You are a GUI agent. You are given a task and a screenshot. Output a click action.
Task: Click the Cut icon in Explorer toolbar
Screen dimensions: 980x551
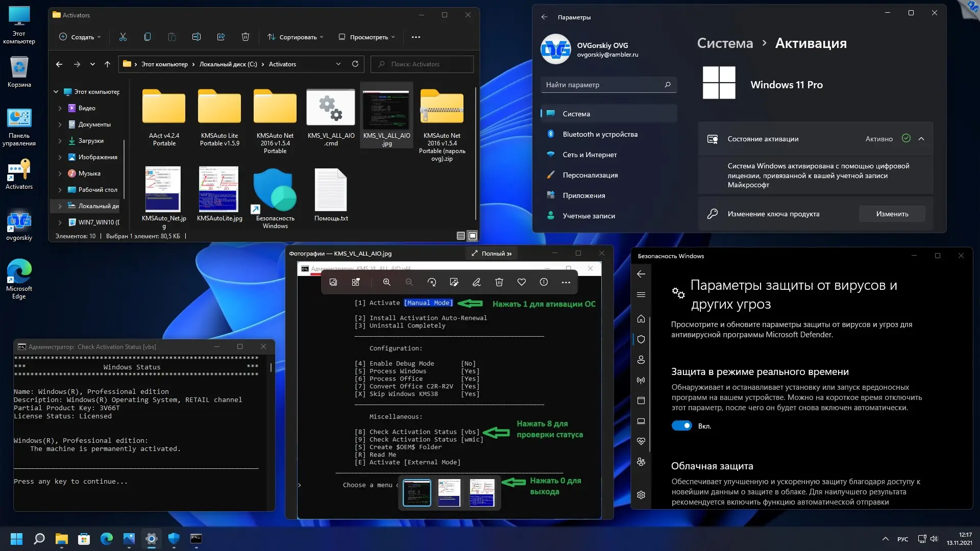coord(122,37)
